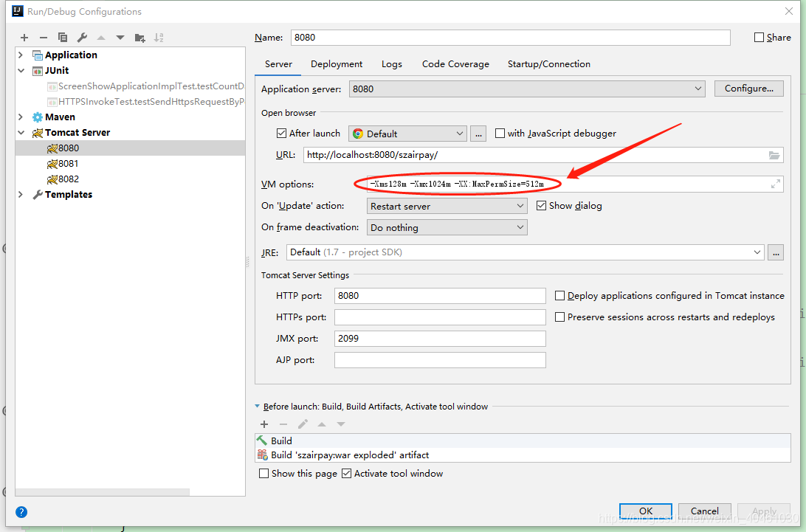This screenshot has height=532, width=806.
Task: Click the JMX port field
Action: (x=440, y=338)
